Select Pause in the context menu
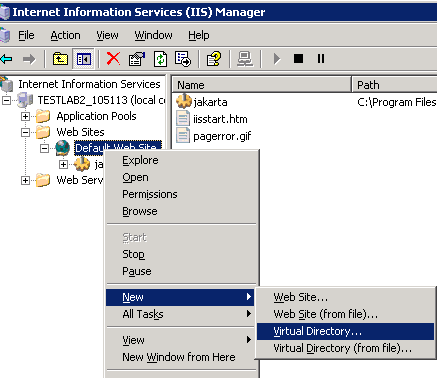Viewport: 437px width, 378px height. (181, 271)
